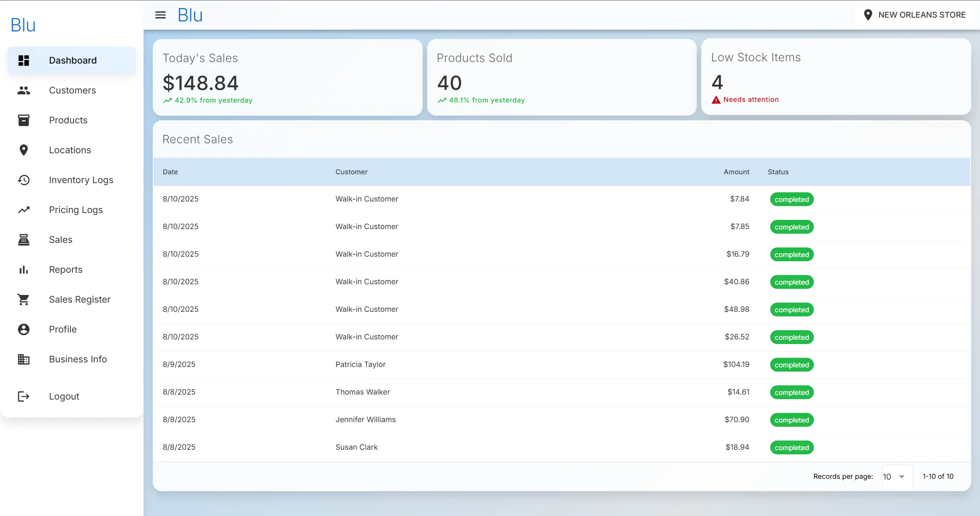This screenshot has height=516, width=980.
Task: Click the Sales Register cart icon
Action: [x=24, y=299]
